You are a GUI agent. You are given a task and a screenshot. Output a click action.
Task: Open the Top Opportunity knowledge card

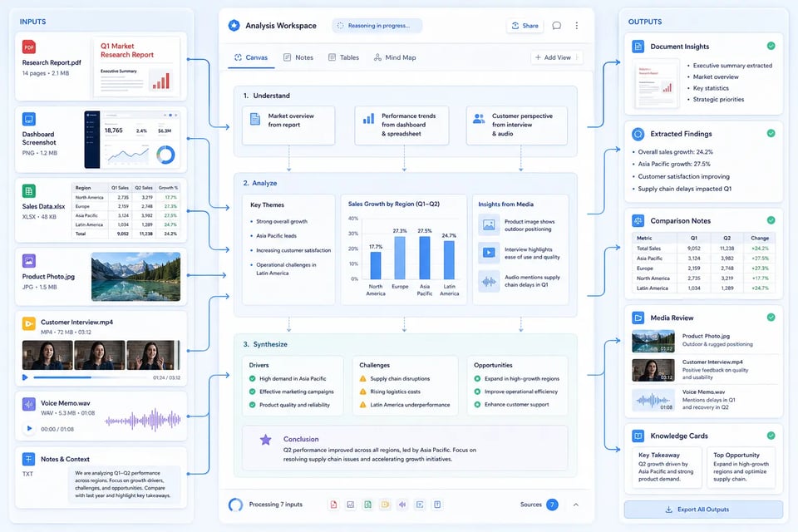[741, 468]
